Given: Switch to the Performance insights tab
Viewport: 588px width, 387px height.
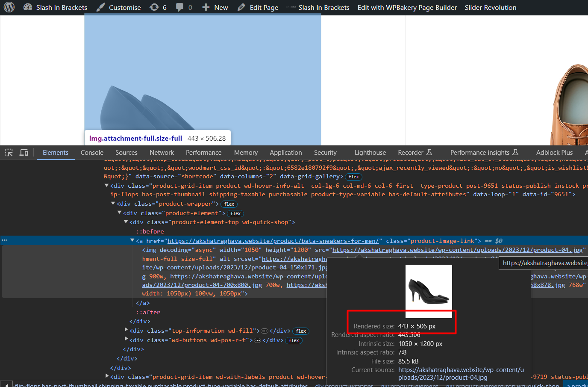Looking at the screenshot, I should tap(484, 153).
